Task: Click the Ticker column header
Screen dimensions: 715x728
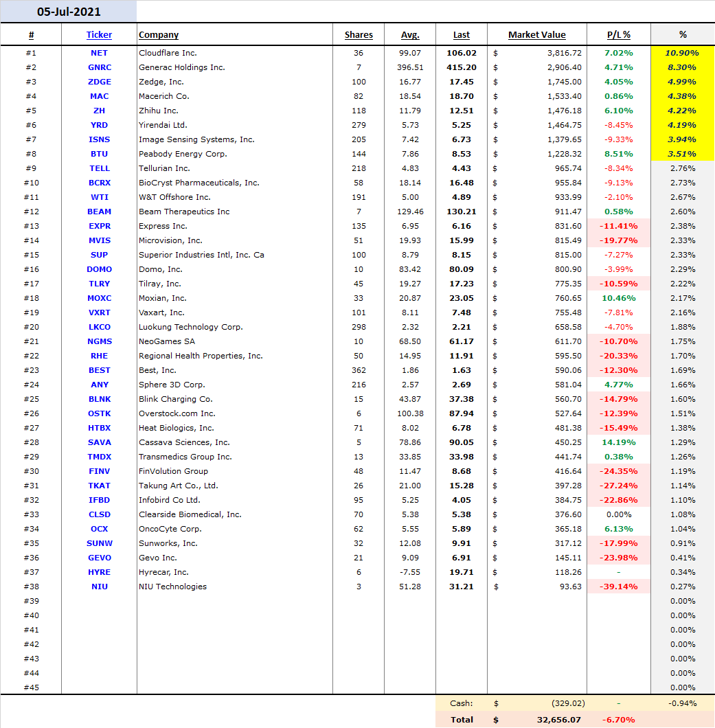Action: 99,35
